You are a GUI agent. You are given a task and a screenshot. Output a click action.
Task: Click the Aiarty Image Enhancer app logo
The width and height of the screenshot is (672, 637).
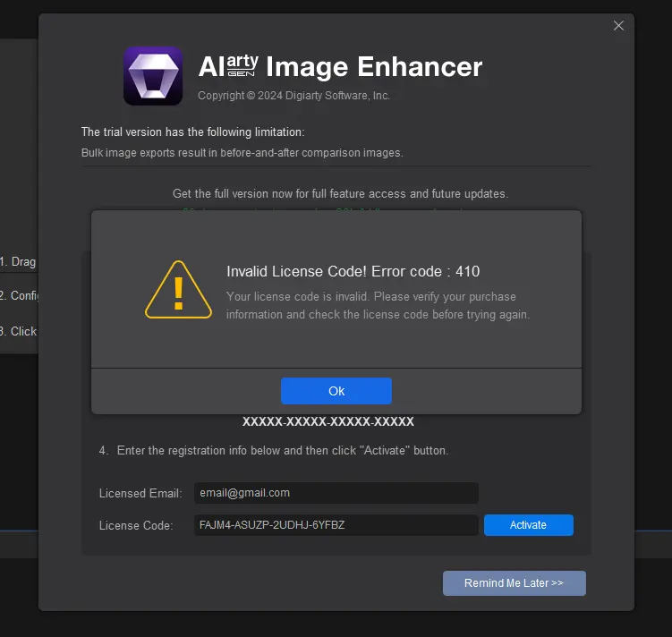point(153,76)
